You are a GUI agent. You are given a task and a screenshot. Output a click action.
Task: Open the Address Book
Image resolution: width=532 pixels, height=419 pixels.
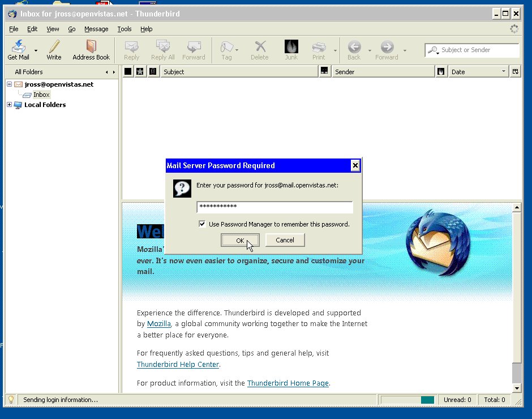tap(91, 46)
